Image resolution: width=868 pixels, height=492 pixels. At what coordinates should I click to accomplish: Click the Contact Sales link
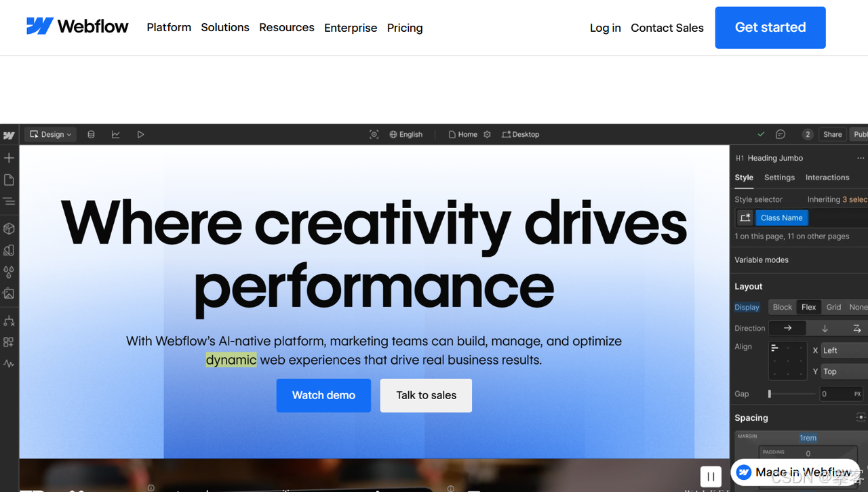tap(667, 28)
